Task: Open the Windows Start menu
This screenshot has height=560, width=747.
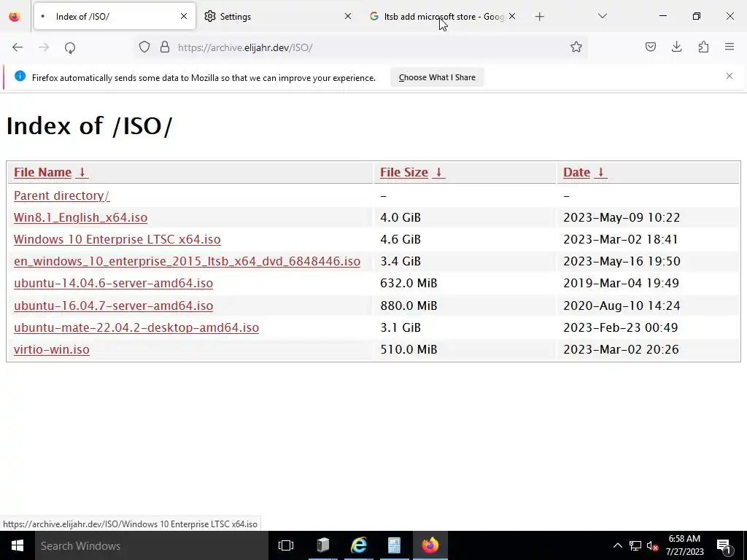Action: coord(18,545)
